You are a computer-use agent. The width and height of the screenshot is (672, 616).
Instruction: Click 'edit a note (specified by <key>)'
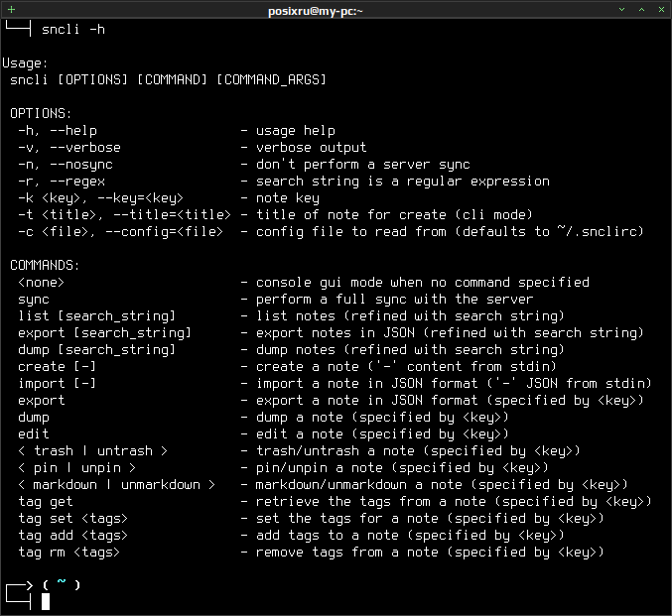tap(383, 433)
